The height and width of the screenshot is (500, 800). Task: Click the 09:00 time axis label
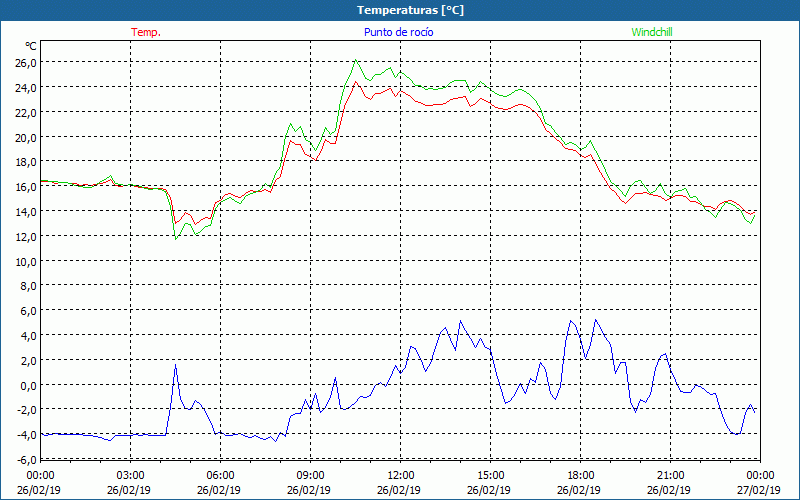tap(310, 476)
